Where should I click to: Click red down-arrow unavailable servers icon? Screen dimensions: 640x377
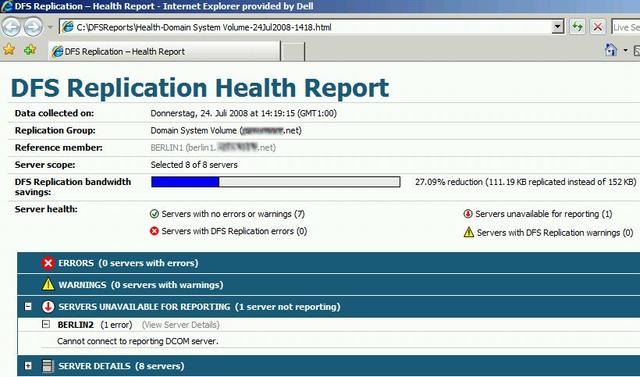click(468, 214)
